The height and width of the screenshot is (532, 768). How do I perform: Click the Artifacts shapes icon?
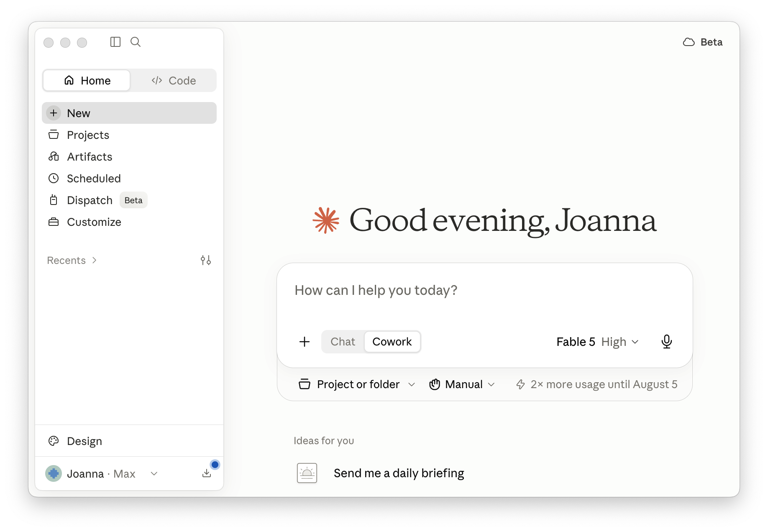[54, 156]
